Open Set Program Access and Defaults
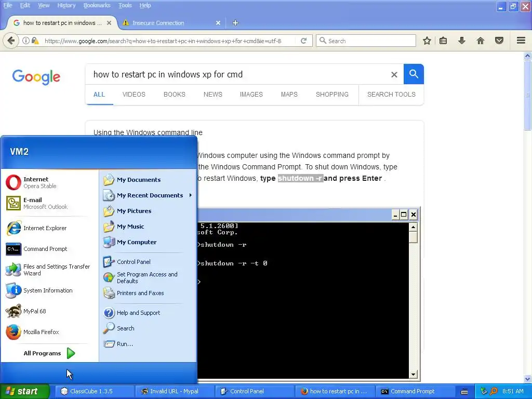Screen dimensions: 532x399 pyautogui.click(x=148, y=277)
